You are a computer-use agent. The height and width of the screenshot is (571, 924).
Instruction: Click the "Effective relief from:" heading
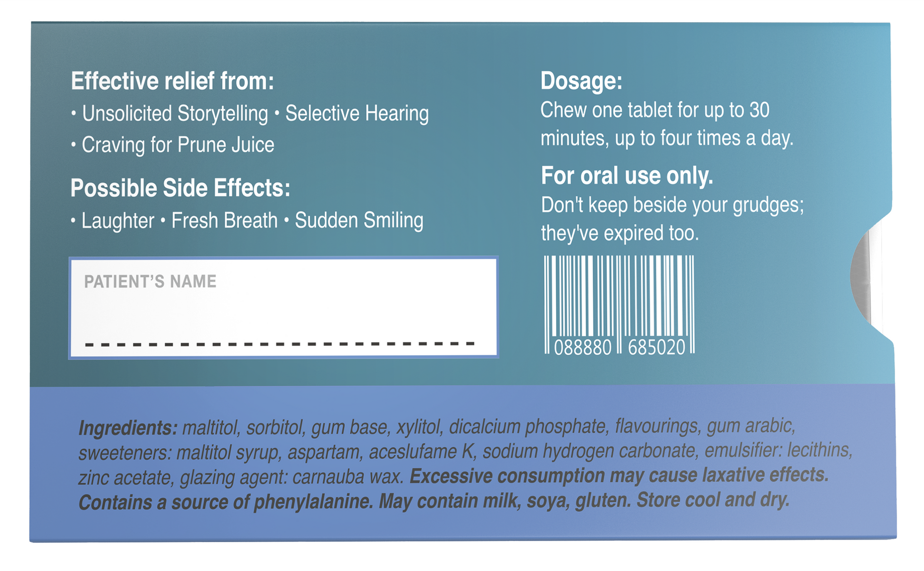pos(172,81)
